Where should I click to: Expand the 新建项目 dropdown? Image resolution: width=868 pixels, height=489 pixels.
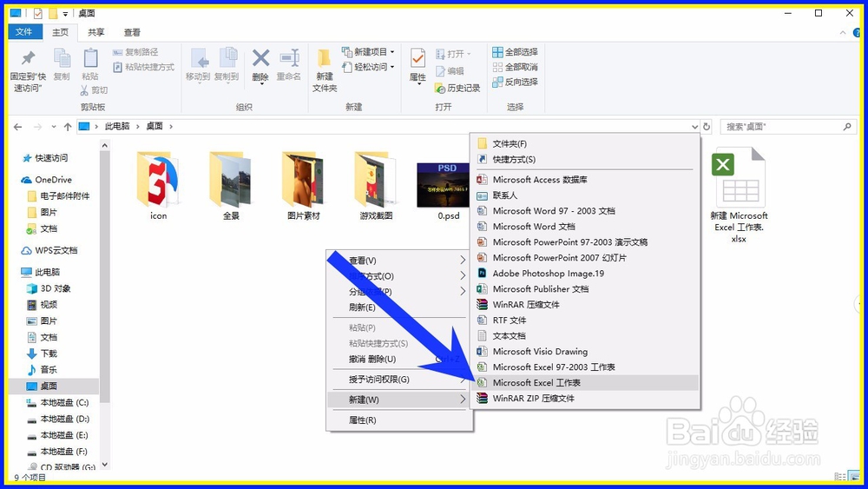tap(368, 51)
